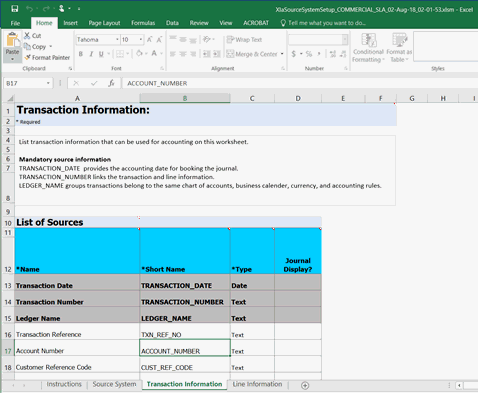Click the Increase Indent icon
478x393 pixels.
tap(217, 54)
